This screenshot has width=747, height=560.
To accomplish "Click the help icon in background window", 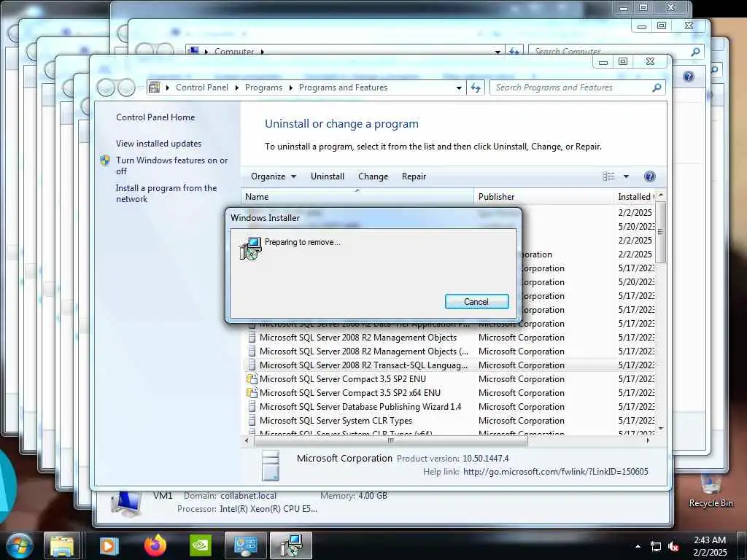I will pyautogui.click(x=689, y=77).
